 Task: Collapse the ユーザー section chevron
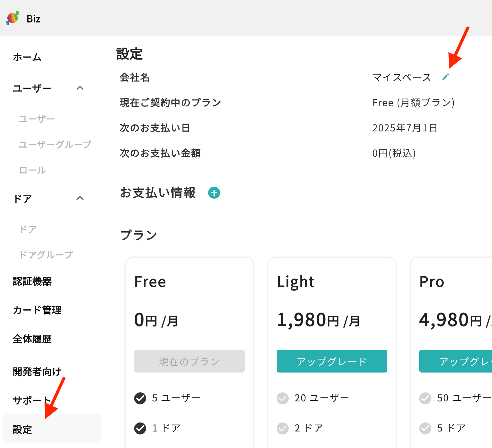click(80, 88)
